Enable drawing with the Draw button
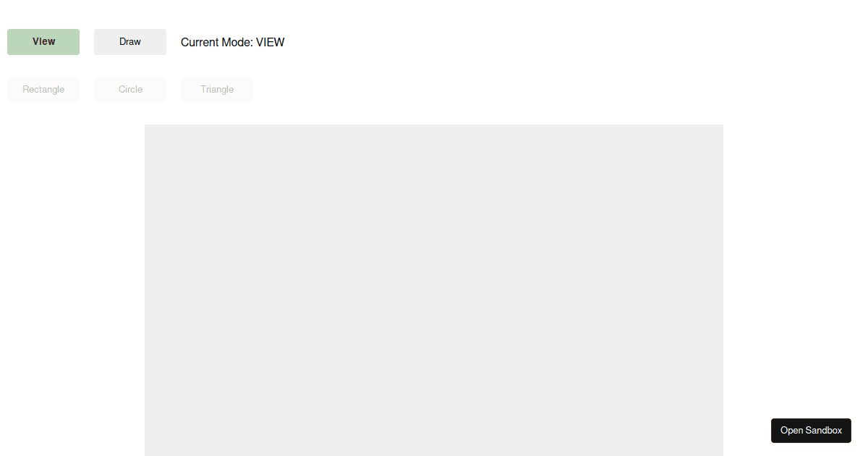Viewport: 868px width, 456px height. [x=130, y=42]
